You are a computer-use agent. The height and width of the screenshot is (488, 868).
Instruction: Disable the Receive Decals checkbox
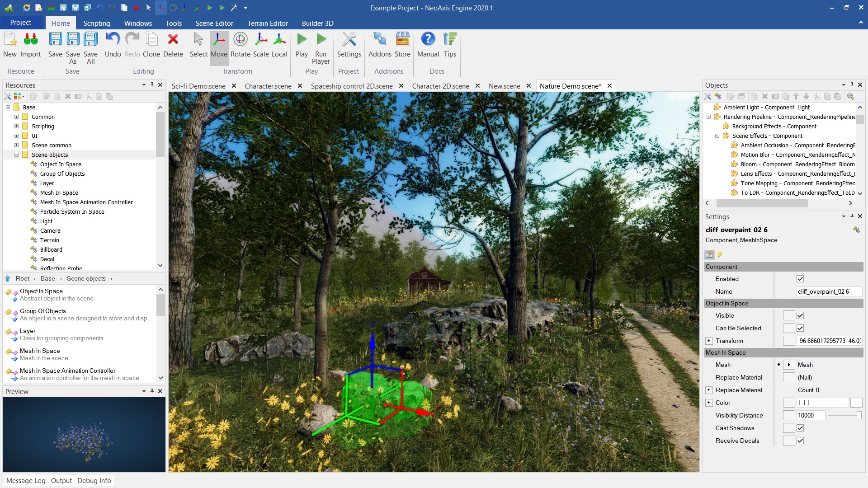coord(800,441)
